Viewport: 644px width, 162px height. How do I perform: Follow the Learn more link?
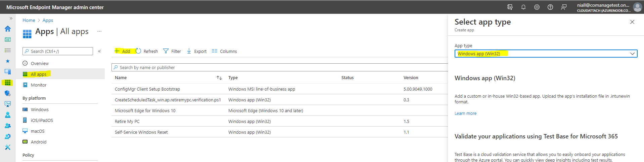coord(465,113)
